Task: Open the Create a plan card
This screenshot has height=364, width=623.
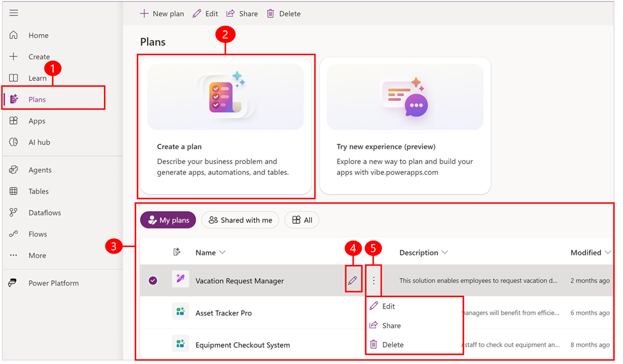Action: 226,126
